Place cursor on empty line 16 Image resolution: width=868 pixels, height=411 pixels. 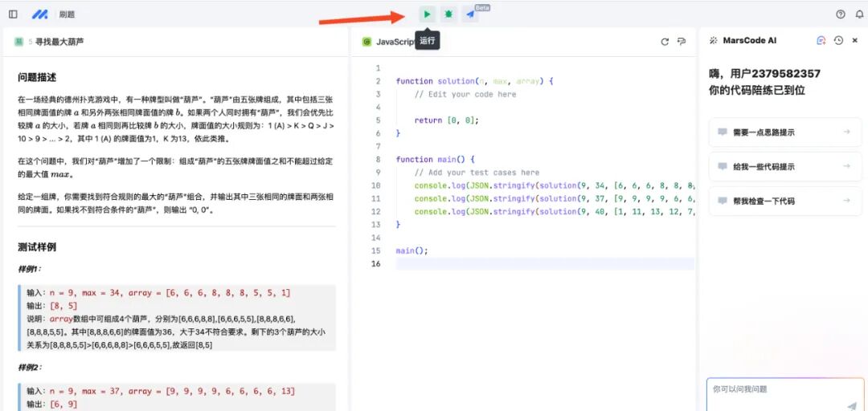(x=545, y=264)
